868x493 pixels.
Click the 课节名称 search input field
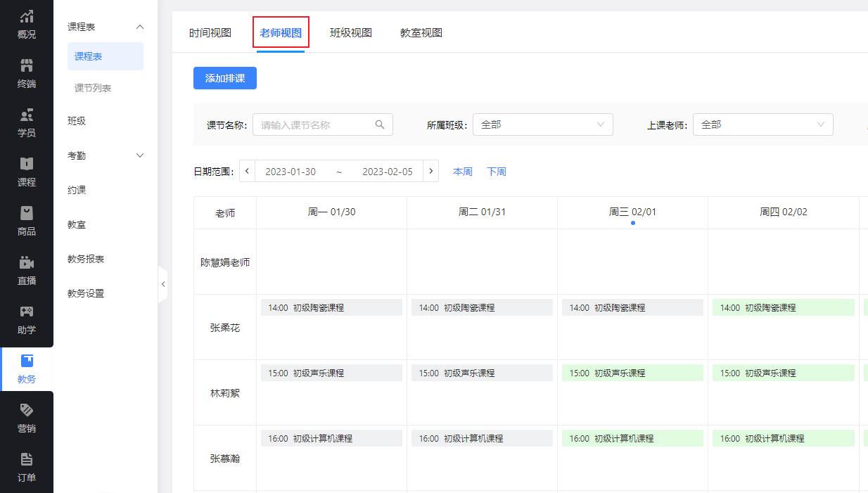coord(317,124)
